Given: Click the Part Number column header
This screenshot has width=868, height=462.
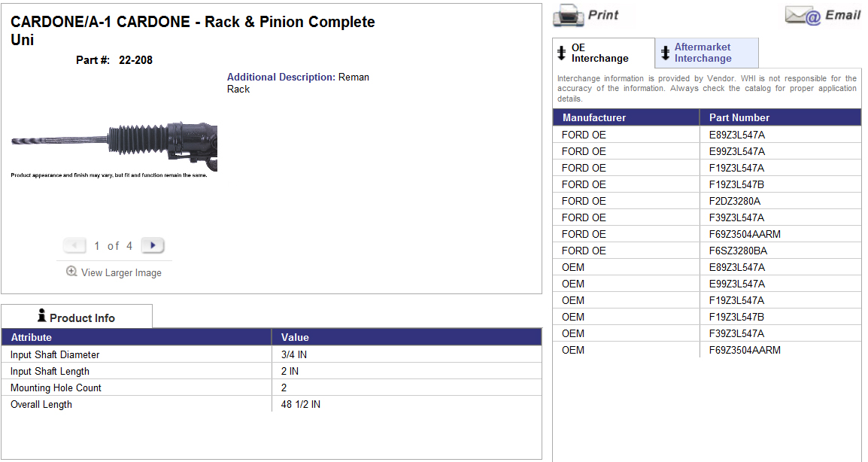Looking at the screenshot, I should [739, 117].
